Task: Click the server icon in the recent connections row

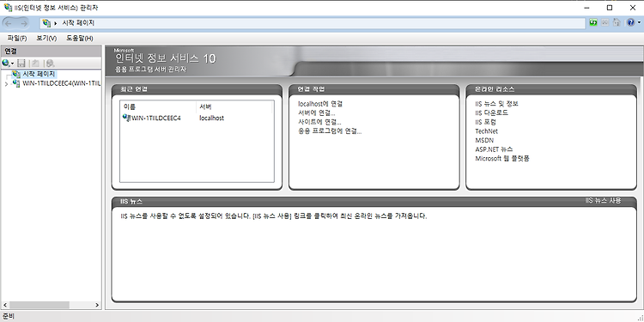Action: tap(125, 118)
